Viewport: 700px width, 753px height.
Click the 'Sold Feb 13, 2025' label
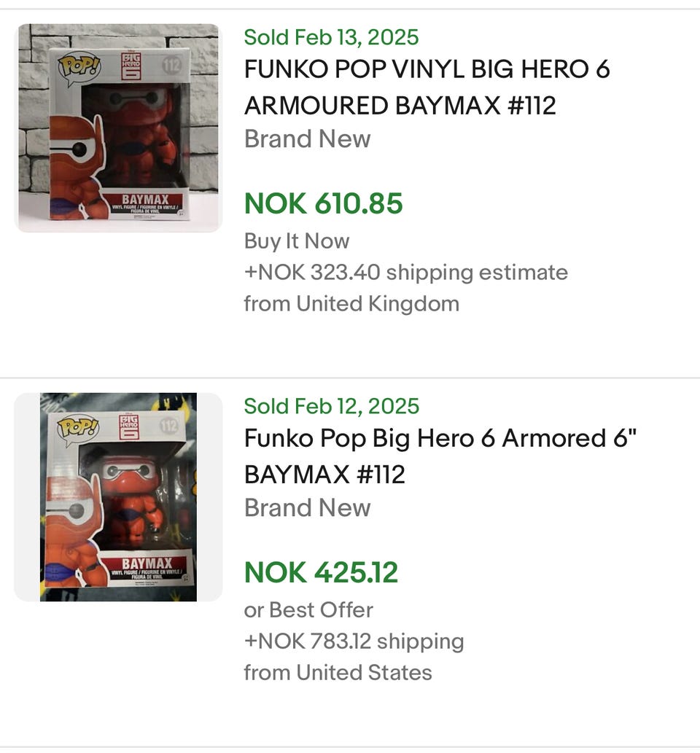click(x=331, y=37)
